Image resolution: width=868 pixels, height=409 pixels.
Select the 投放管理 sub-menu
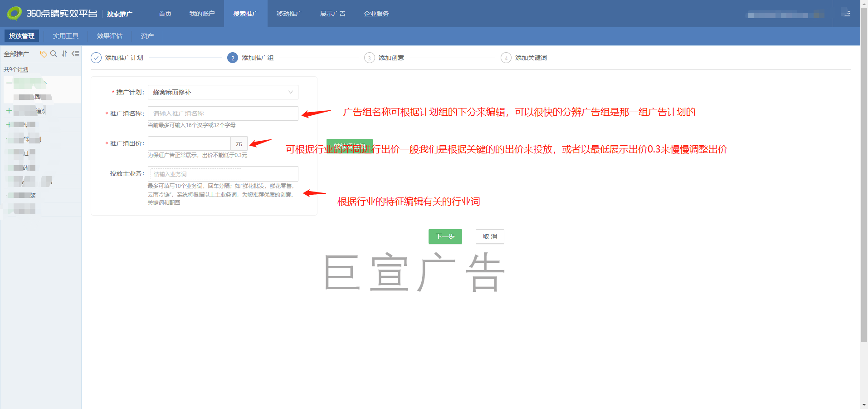point(22,36)
